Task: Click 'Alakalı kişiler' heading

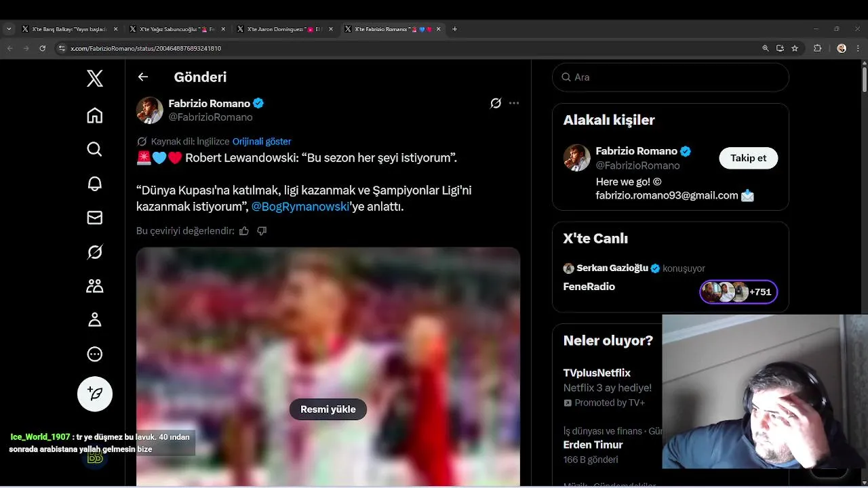Action: (609, 120)
